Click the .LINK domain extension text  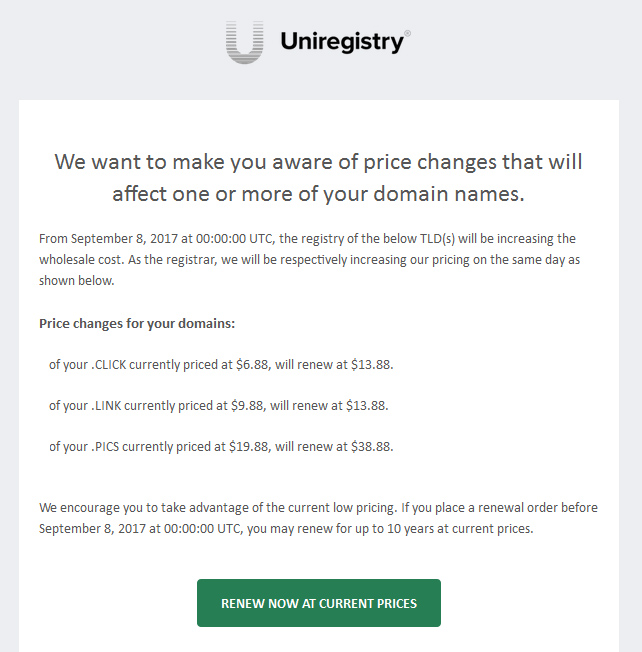[106, 405]
